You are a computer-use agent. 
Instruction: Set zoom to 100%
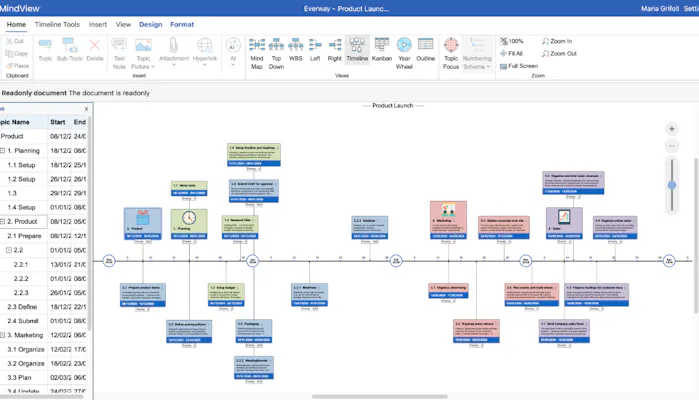511,41
